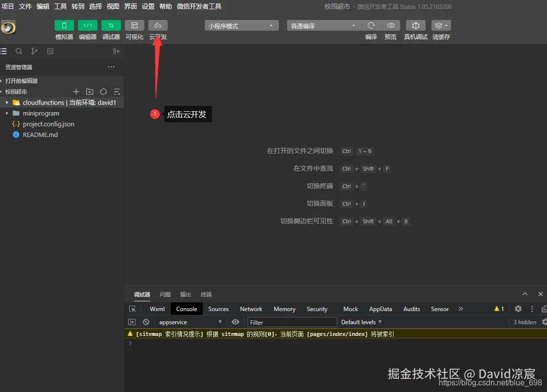Open the search icon in the activity bar
This screenshot has width=547, height=392.
20,51
